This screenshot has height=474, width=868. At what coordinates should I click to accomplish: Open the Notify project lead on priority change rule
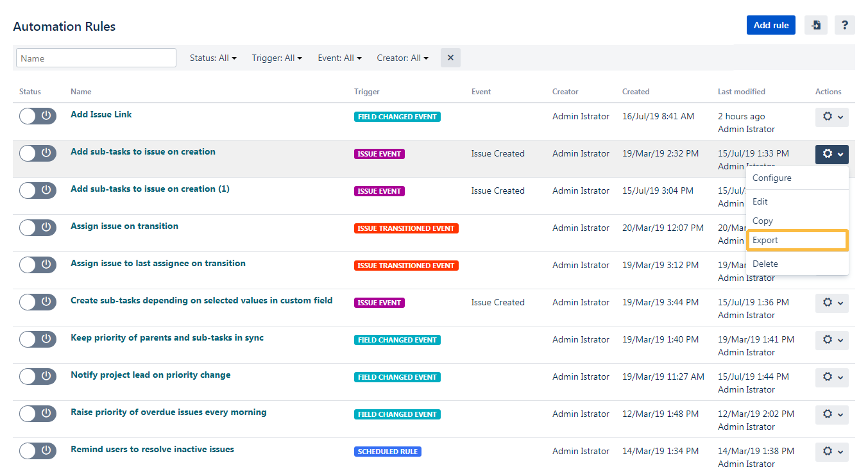[151, 375]
